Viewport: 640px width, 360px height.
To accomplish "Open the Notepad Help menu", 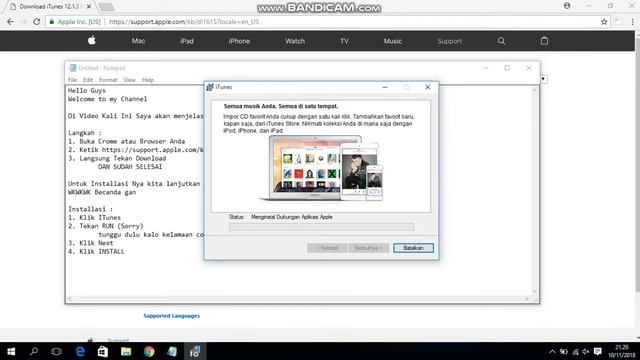I will click(148, 80).
